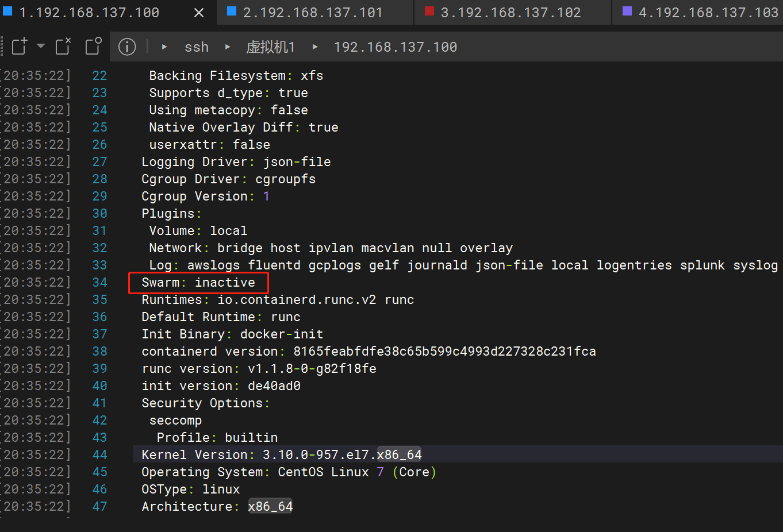The width and height of the screenshot is (783, 532).
Task: Click the 'Log: awslogs fluentd' line
Action: (x=463, y=265)
